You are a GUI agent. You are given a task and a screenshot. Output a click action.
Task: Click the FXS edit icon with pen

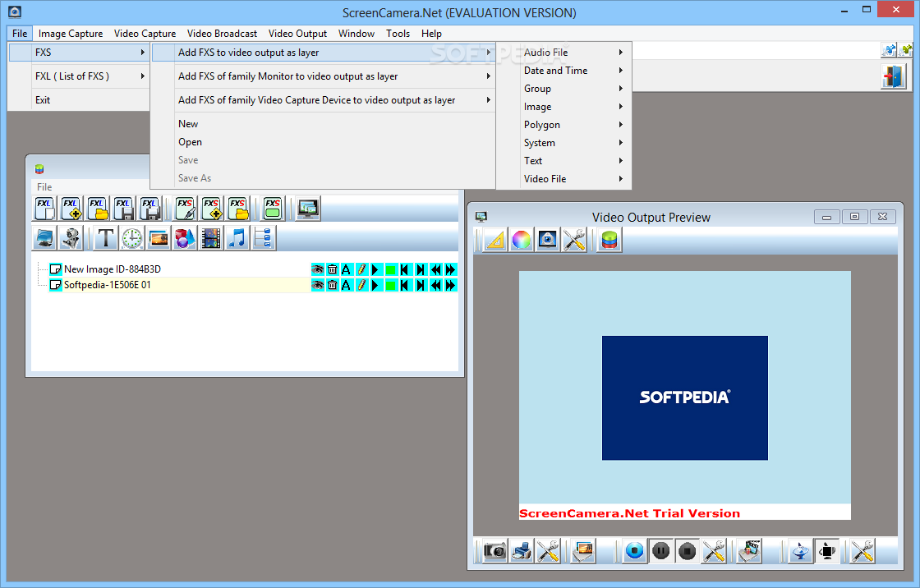click(186, 209)
